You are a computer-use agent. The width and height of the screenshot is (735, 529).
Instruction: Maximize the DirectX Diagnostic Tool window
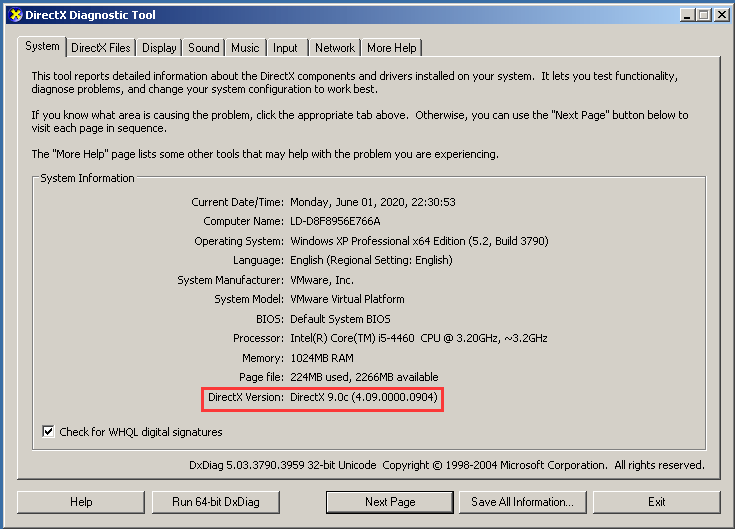pos(704,15)
